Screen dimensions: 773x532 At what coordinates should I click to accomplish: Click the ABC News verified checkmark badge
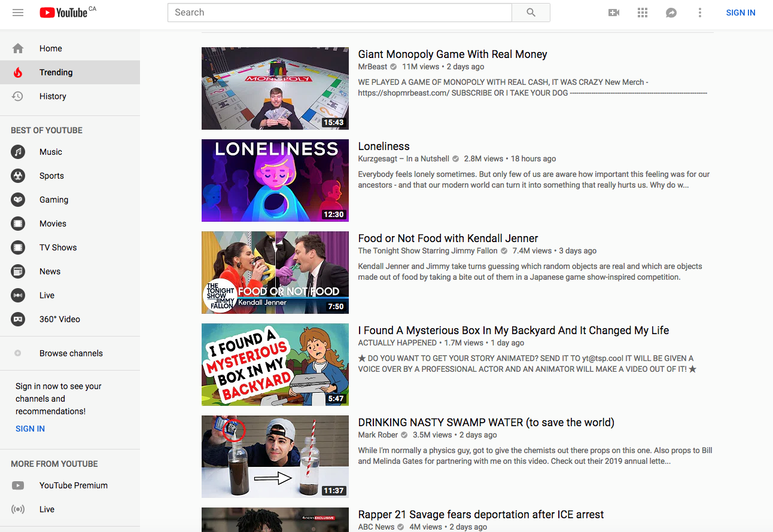pos(401,527)
